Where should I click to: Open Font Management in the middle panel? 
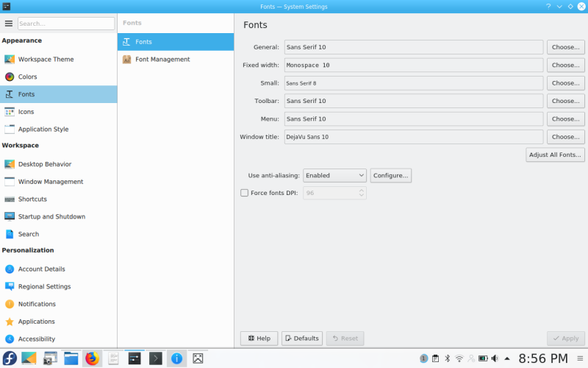tap(176, 60)
